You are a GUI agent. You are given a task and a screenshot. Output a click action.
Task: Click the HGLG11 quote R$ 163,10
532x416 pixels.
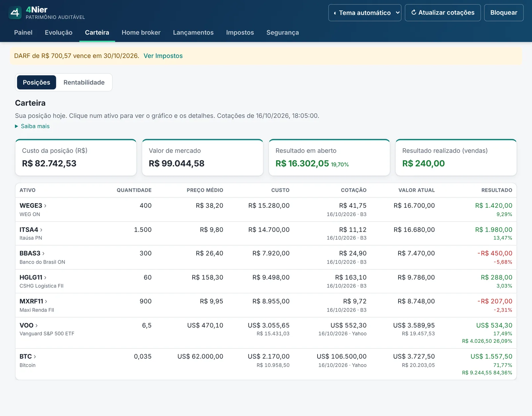coord(351,277)
